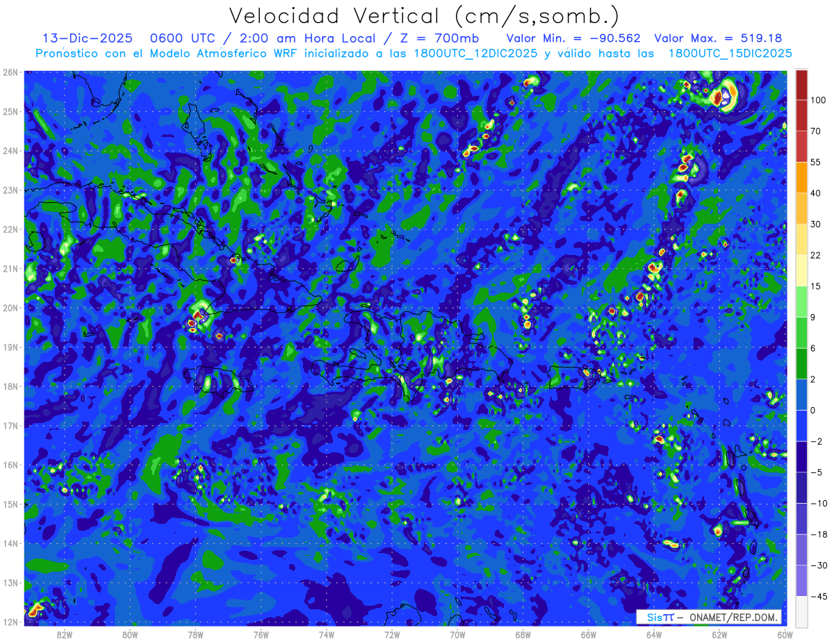Click the latitude label '25N'
Viewport: 834px width, 644px height.
(10, 111)
